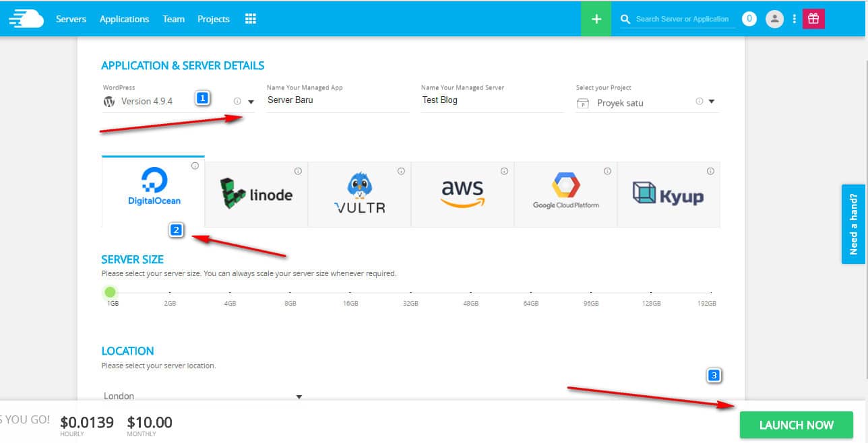Select the Kyup provider tab
Viewport: 868px width, 443px height.
pyautogui.click(x=669, y=195)
